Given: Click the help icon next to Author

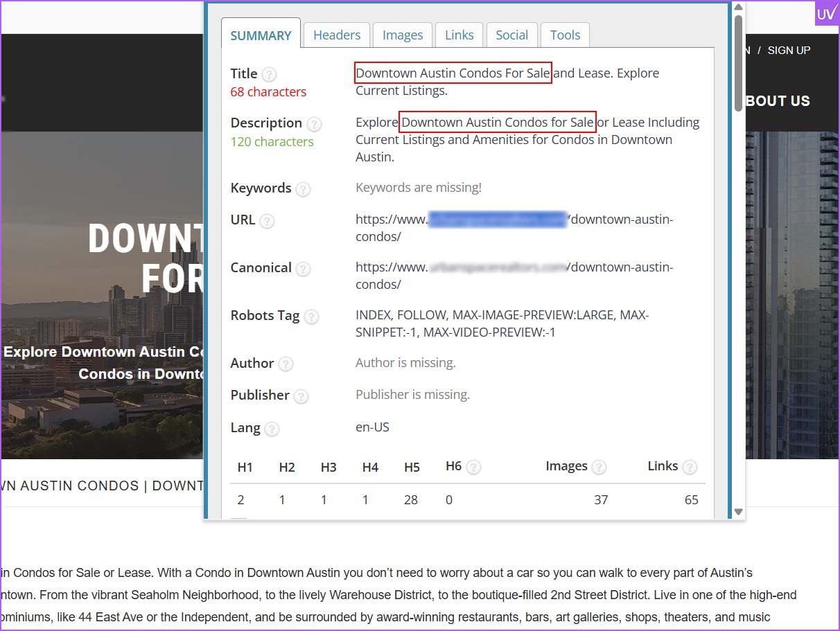Looking at the screenshot, I should 286,364.
